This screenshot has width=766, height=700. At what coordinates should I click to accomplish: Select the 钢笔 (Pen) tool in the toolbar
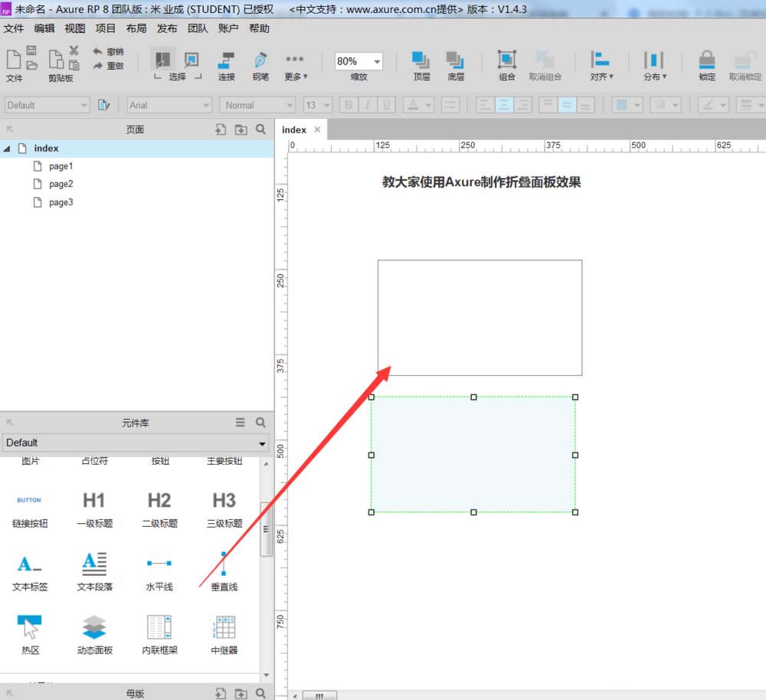coord(260,61)
